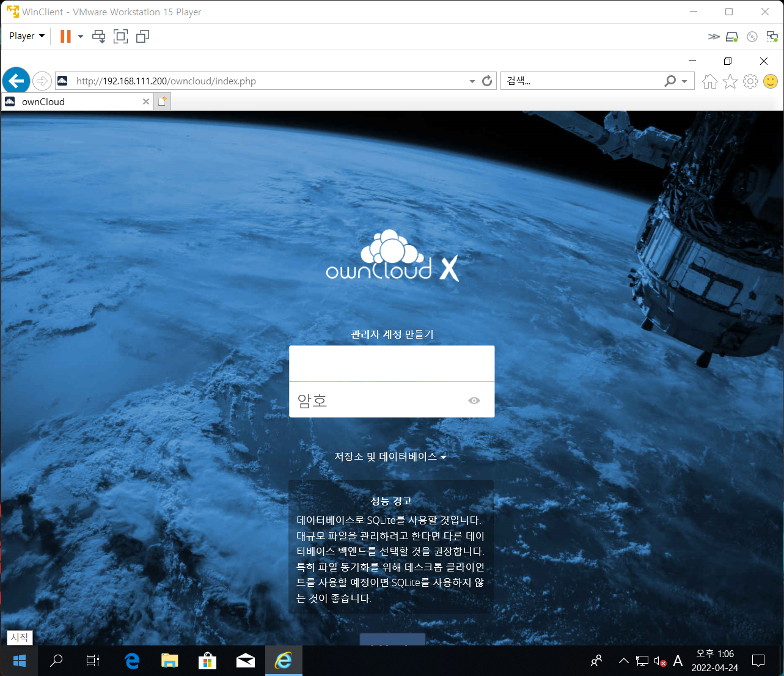This screenshot has width=784, height=676.
Task: Expand the pause power options arrow
Action: pyautogui.click(x=80, y=37)
